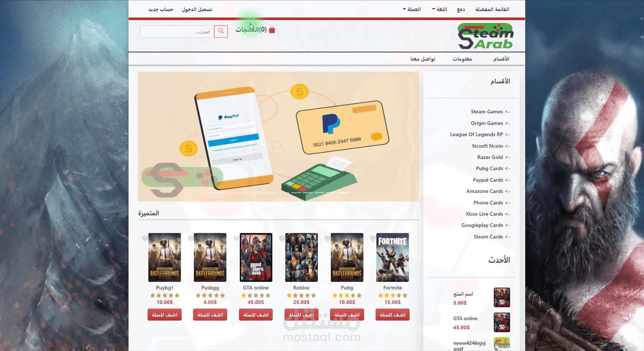Open المنتجات cart items label

point(247,30)
